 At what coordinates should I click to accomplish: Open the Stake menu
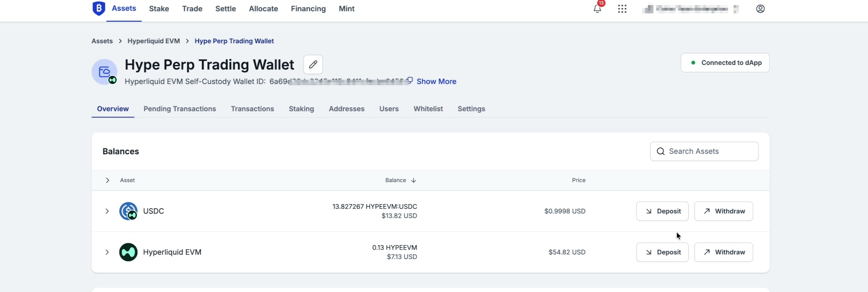point(159,9)
